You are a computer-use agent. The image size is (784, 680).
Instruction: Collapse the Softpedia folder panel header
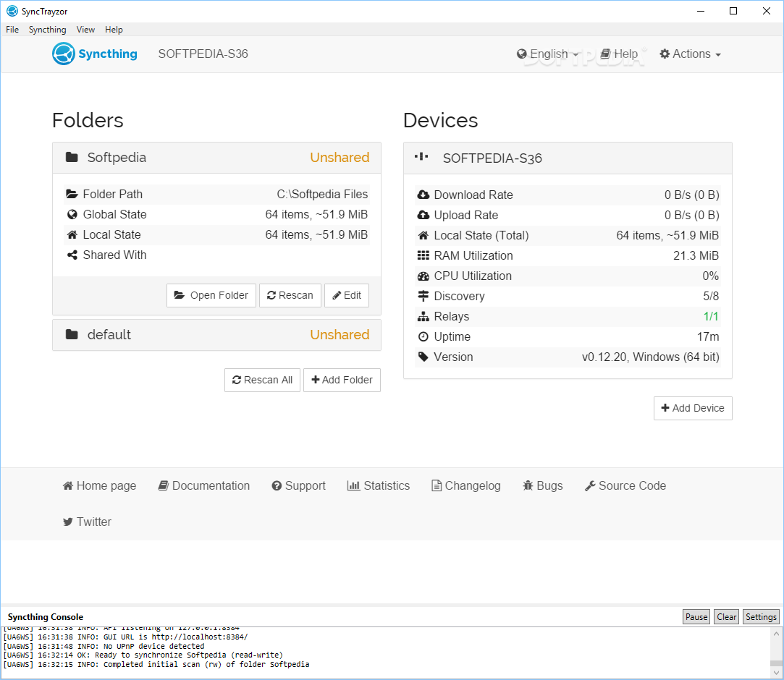coord(216,158)
